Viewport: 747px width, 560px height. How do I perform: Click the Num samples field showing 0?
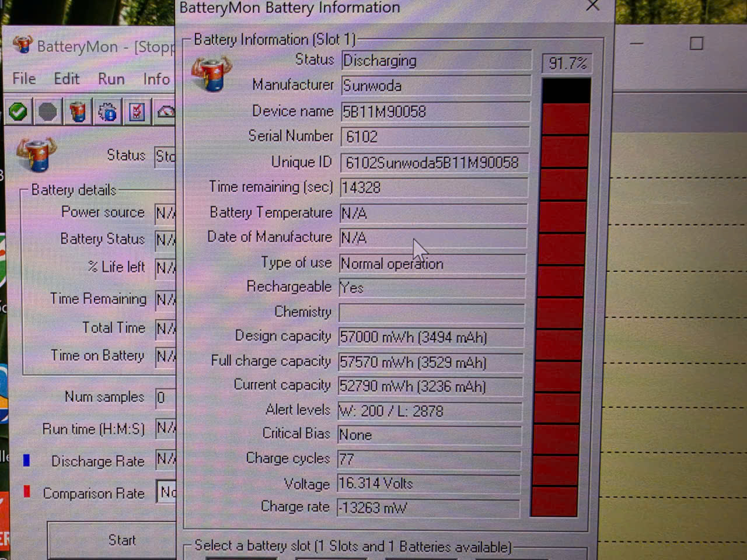tap(166, 398)
